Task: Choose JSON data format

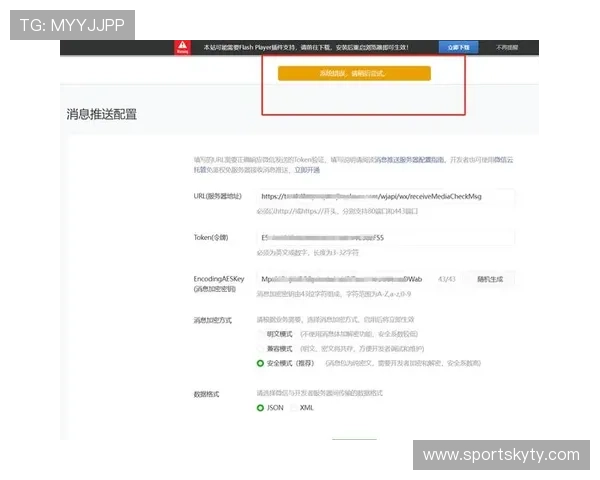Action: coord(261,408)
